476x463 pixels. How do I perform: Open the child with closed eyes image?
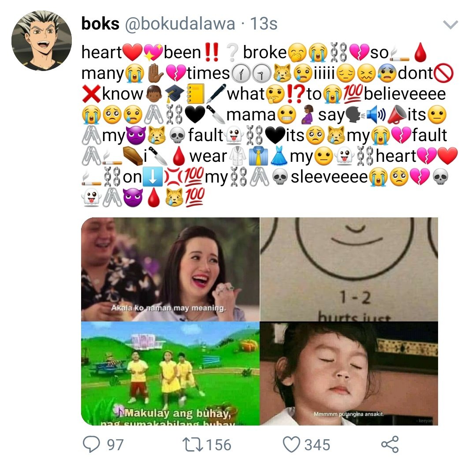[x=349, y=373]
